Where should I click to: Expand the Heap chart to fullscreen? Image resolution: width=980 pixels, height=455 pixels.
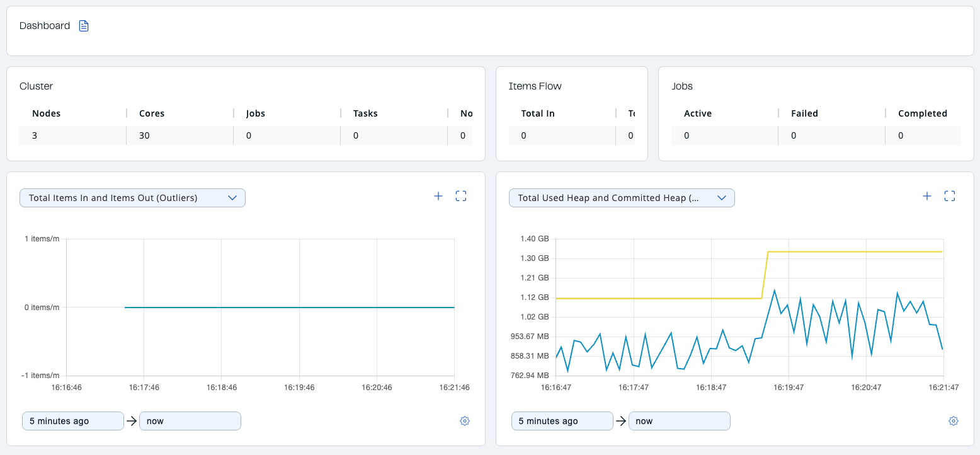pos(950,196)
